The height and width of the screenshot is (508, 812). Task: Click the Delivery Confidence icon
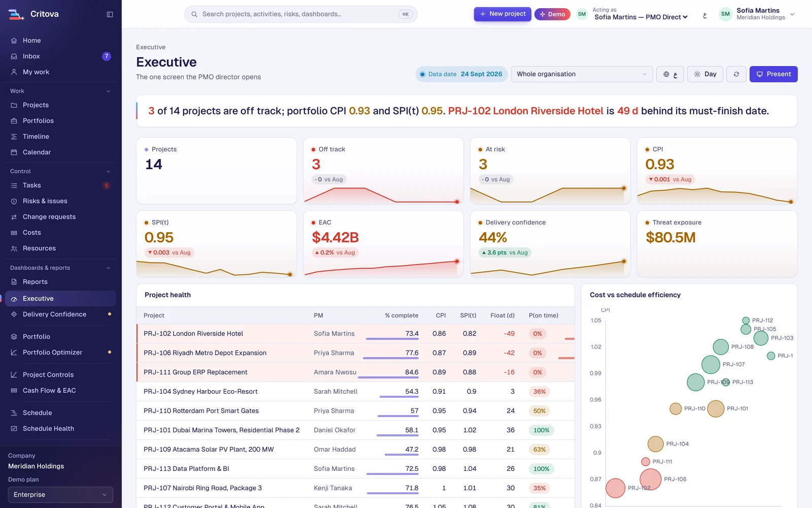pyautogui.click(x=14, y=314)
